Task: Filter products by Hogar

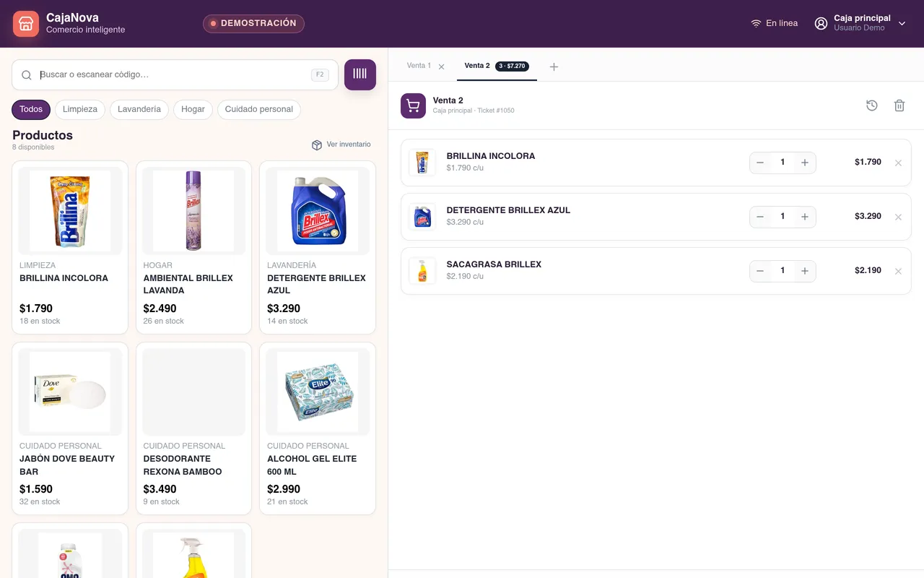Action: click(x=193, y=110)
